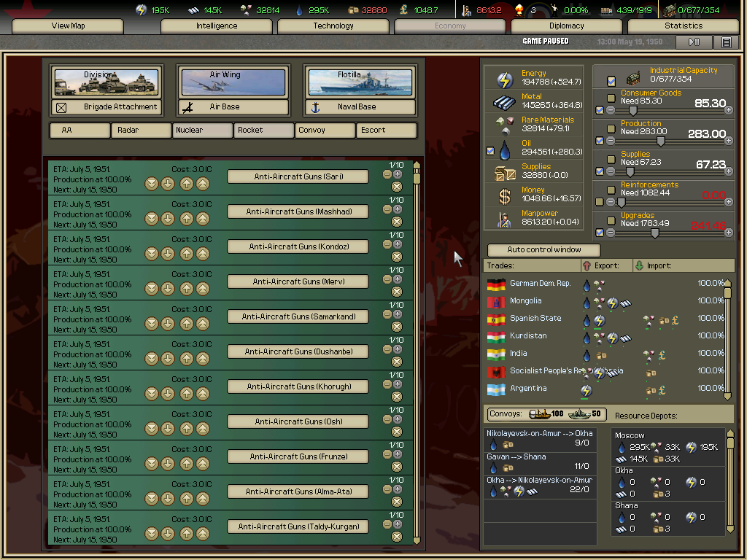Click the Convoy build button
This screenshot has height=560, width=747.
coord(325,130)
